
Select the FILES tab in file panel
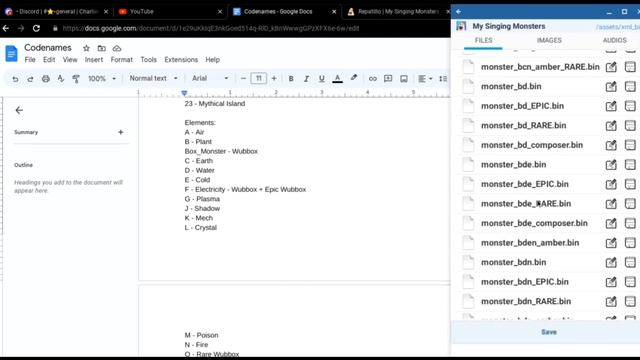483,40
